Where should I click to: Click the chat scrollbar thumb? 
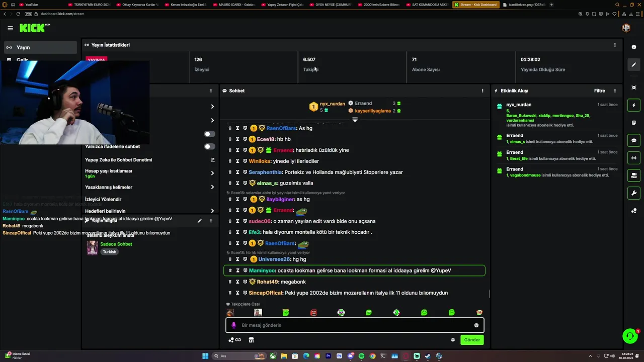[x=490, y=295]
